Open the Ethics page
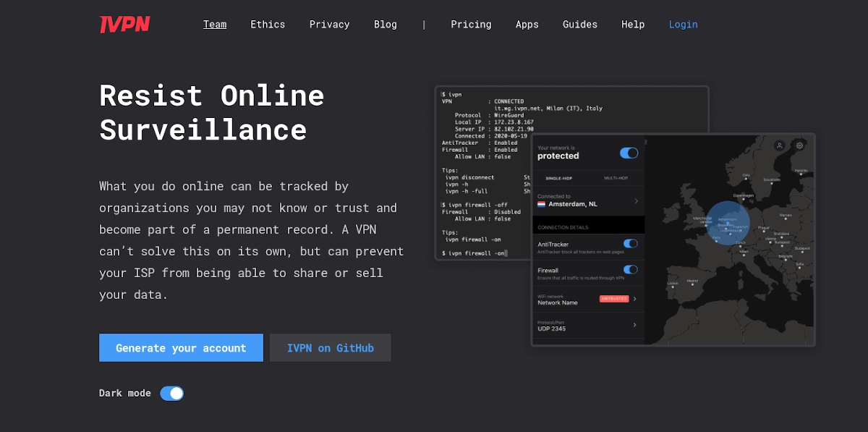This screenshot has width=868, height=432. click(x=268, y=25)
